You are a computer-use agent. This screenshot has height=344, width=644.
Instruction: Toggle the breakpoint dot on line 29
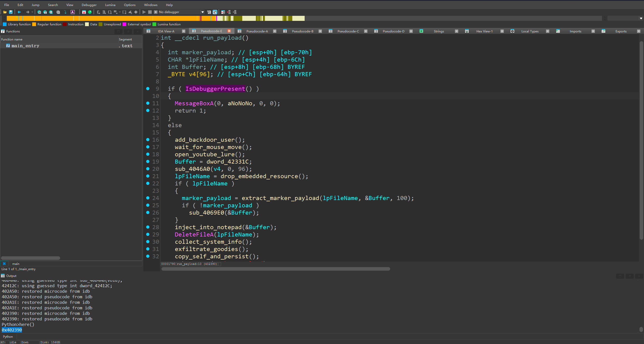point(148,234)
